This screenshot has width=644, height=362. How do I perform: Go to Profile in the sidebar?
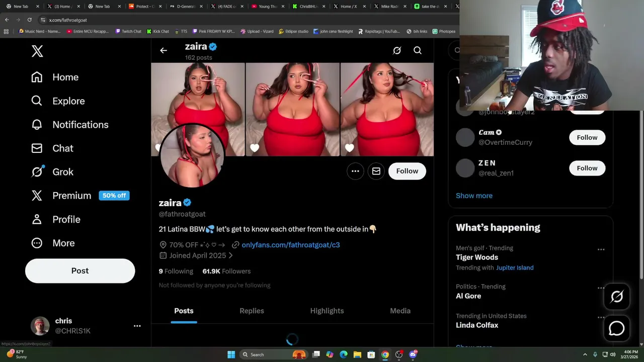[55, 219]
